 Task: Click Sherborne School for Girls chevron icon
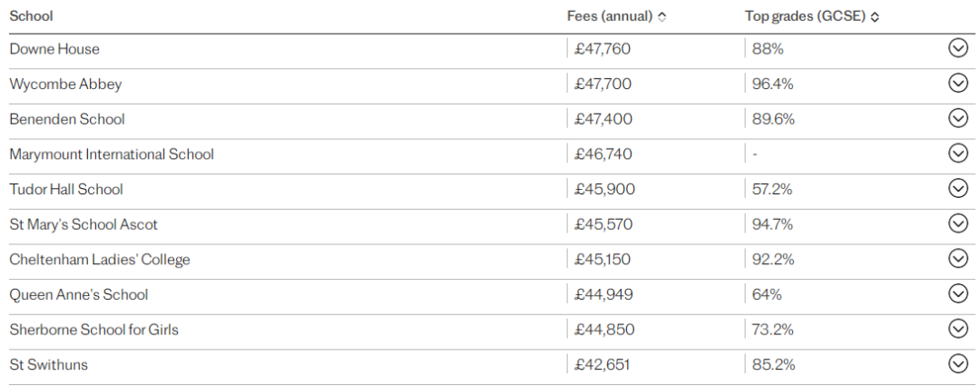tap(957, 329)
